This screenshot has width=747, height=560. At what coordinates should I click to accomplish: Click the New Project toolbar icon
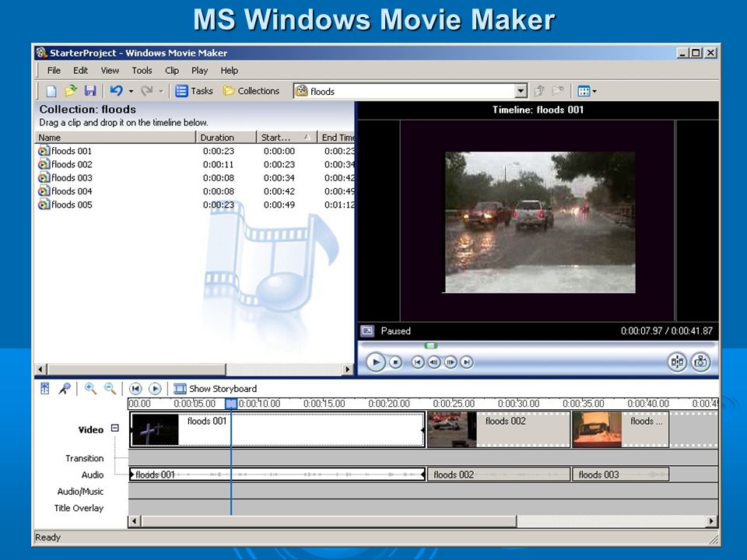[51, 90]
